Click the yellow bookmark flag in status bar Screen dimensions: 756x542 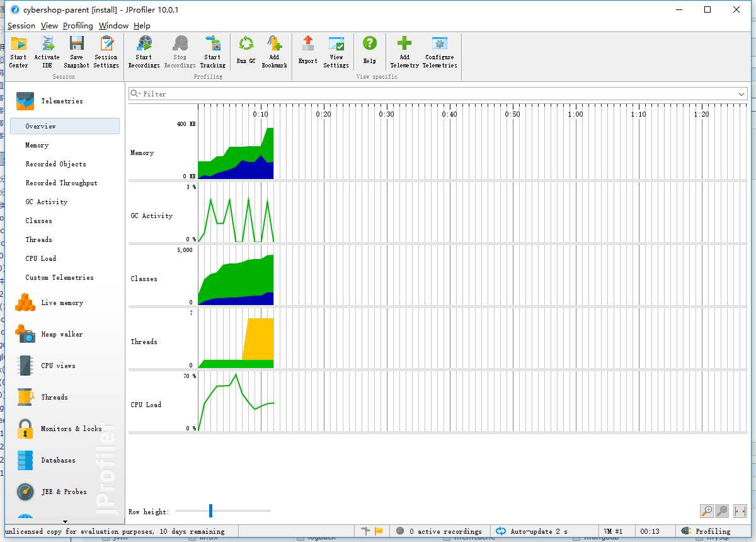pyautogui.click(x=379, y=531)
